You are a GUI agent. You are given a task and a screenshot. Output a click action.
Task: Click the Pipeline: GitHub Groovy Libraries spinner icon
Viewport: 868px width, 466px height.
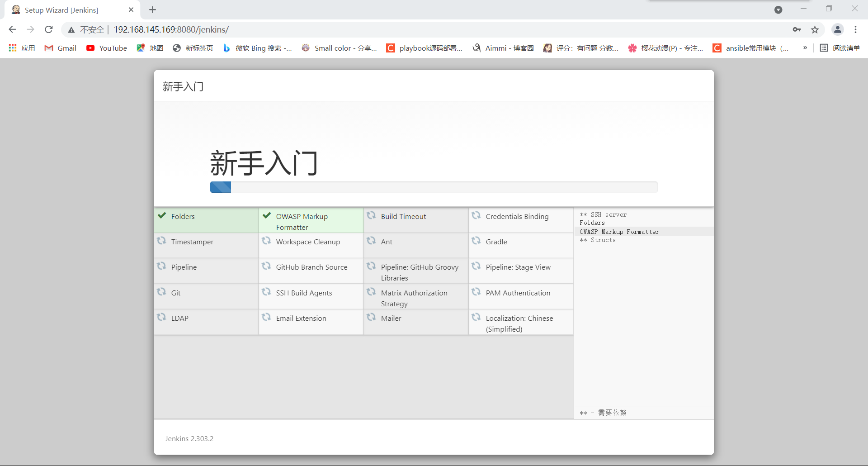click(371, 266)
